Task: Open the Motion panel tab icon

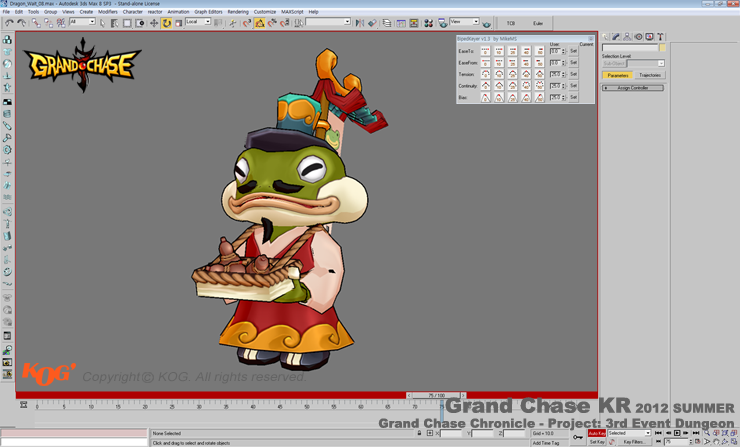Action: 638,37
